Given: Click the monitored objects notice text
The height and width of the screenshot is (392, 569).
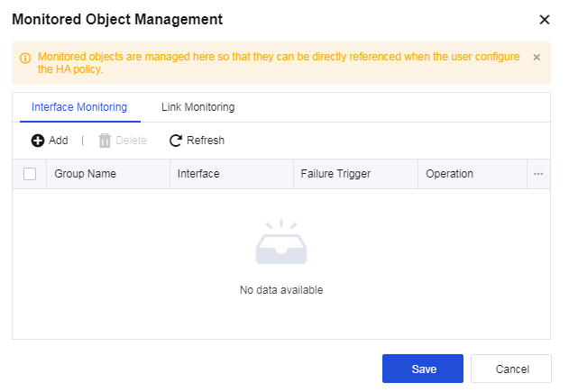Looking at the screenshot, I should pyautogui.click(x=278, y=63).
